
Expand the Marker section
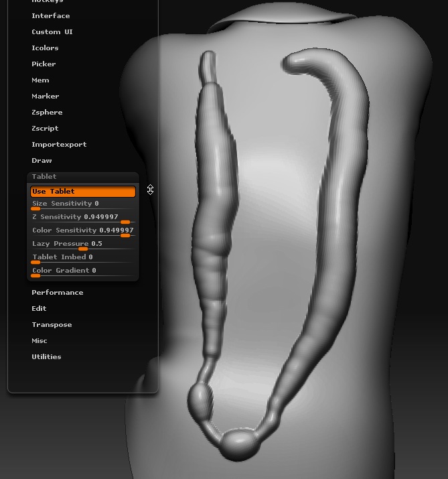click(45, 96)
